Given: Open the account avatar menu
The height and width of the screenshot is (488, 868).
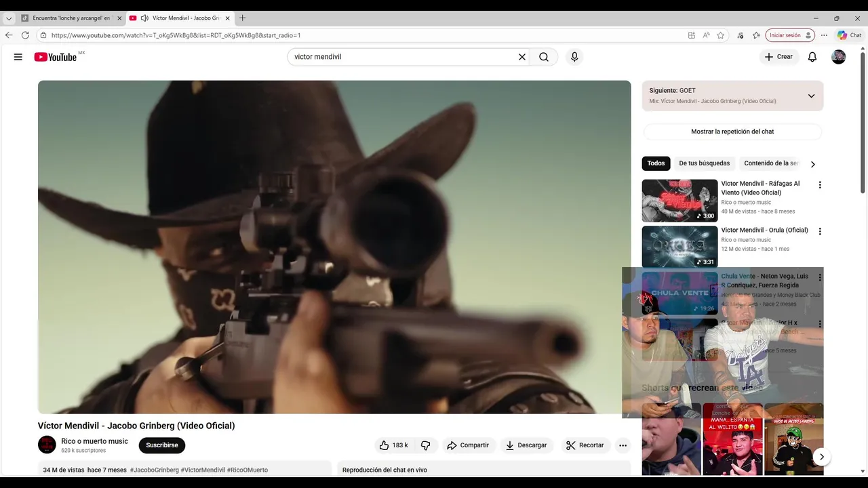Looking at the screenshot, I should tap(839, 57).
